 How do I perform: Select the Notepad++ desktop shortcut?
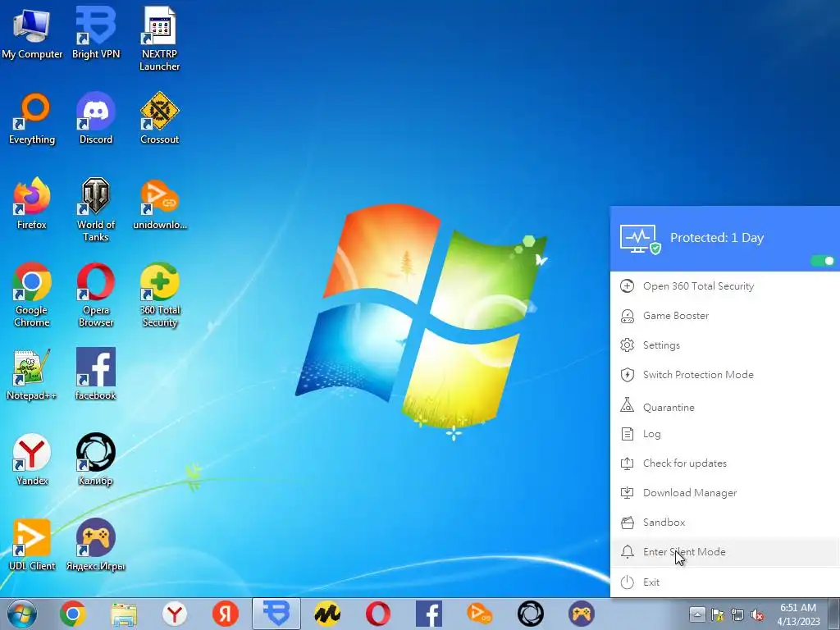point(32,374)
